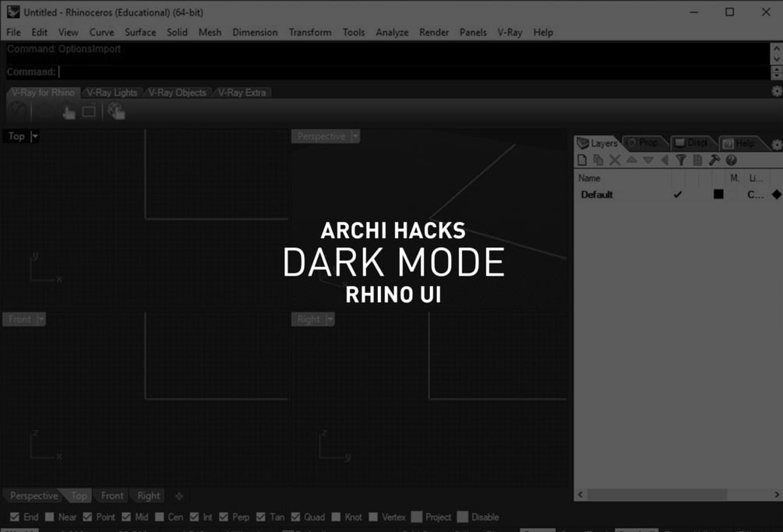Open the Front viewport dropdown arrow
The image size is (783, 532).
click(x=41, y=319)
